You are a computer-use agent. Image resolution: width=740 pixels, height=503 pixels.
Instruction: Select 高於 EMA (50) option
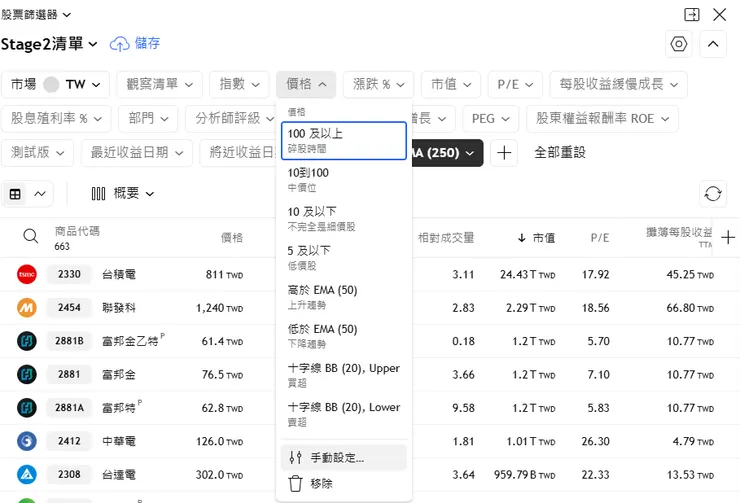point(344,297)
